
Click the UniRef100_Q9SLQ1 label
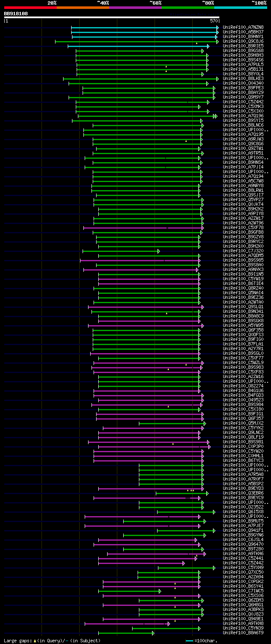[x=242, y=307]
